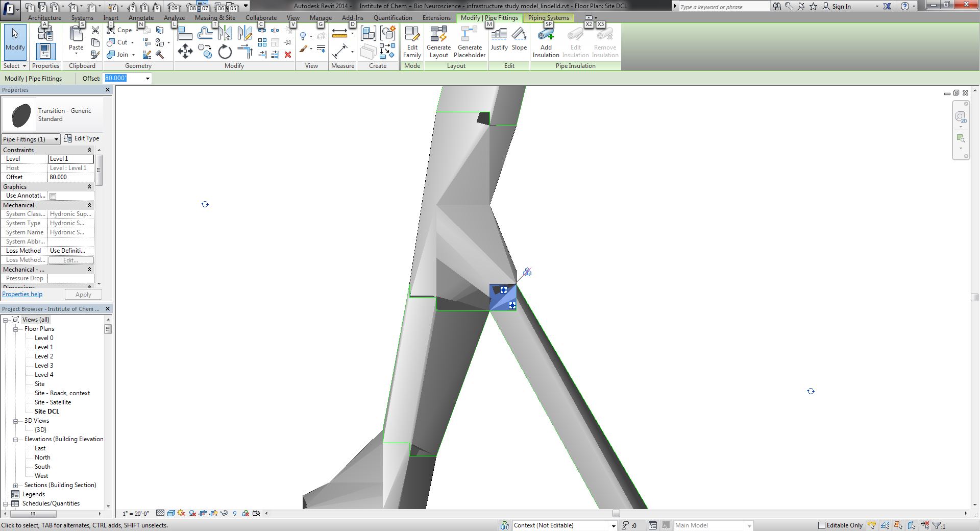The image size is (980, 531).
Task: Select the Slope tool
Action: click(519, 40)
